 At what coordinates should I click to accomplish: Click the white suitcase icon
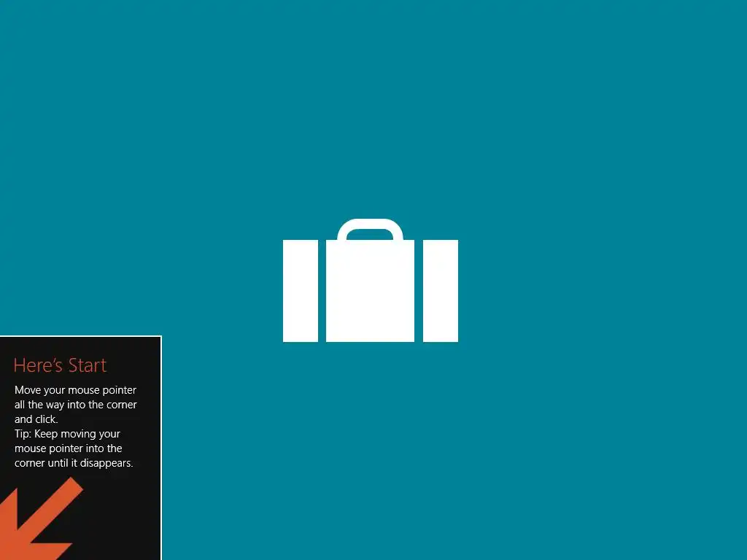370,281
